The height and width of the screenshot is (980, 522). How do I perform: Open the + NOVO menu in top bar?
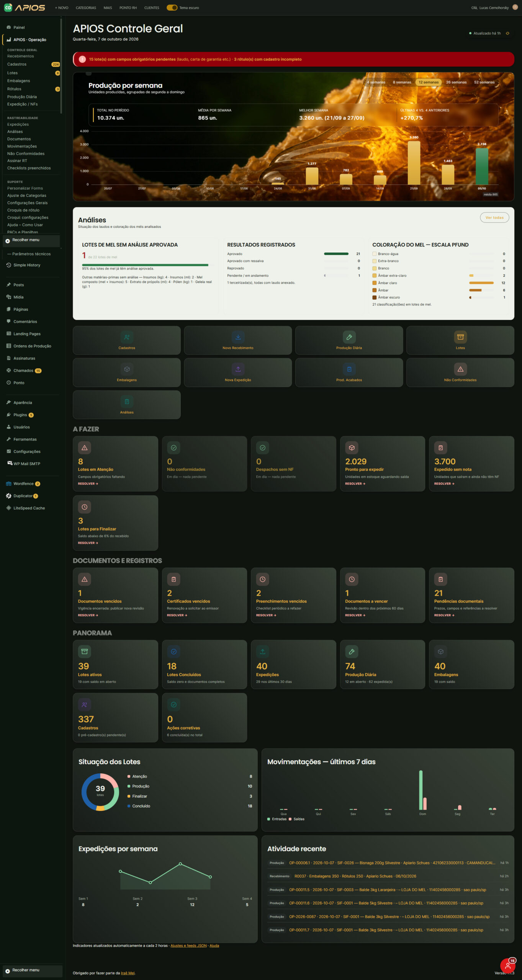[x=62, y=8]
